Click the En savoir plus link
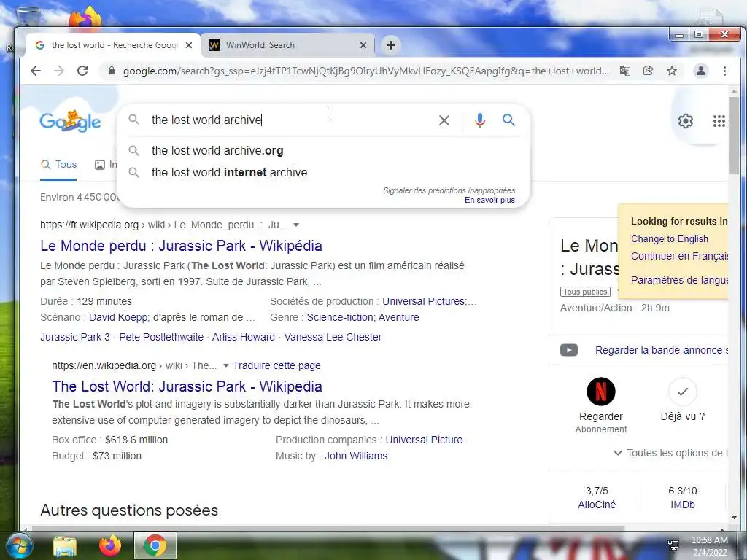 click(489, 200)
